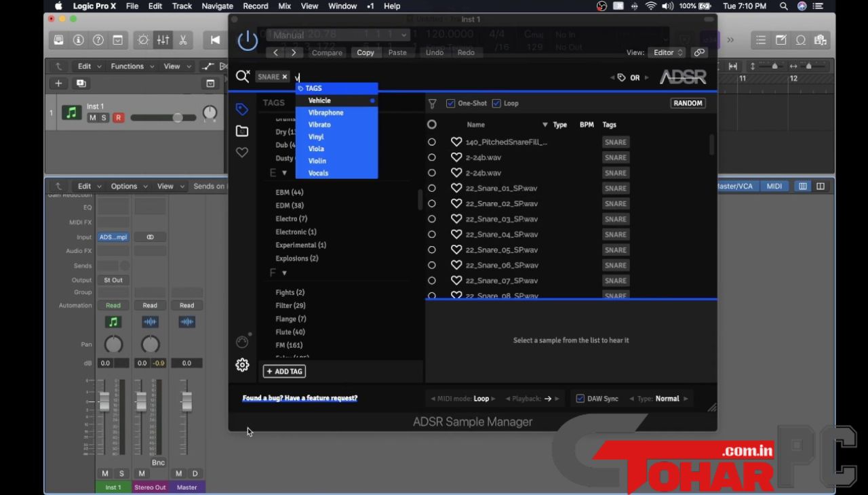This screenshot has width=868, height=495.
Task: Adjust Inst 1 channel strip volume fader
Action: click(x=104, y=401)
